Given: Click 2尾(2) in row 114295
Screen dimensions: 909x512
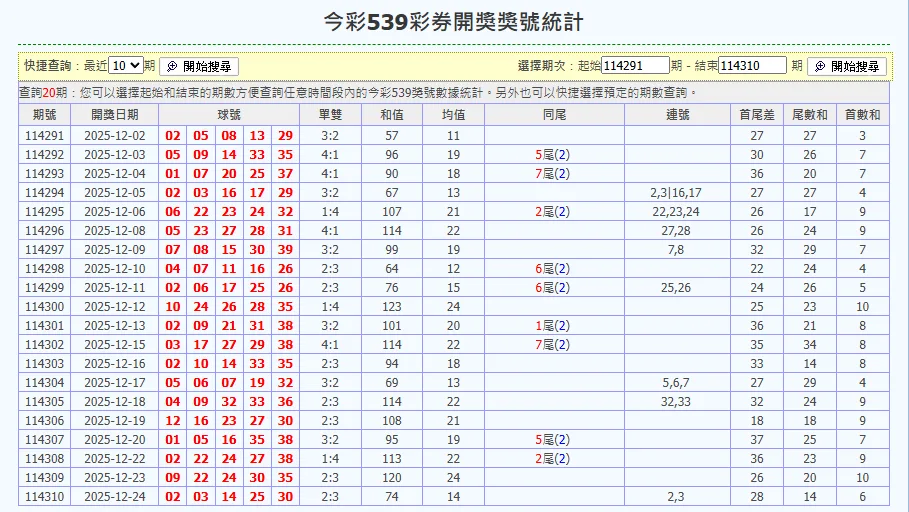Looking at the screenshot, I should (x=552, y=212).
